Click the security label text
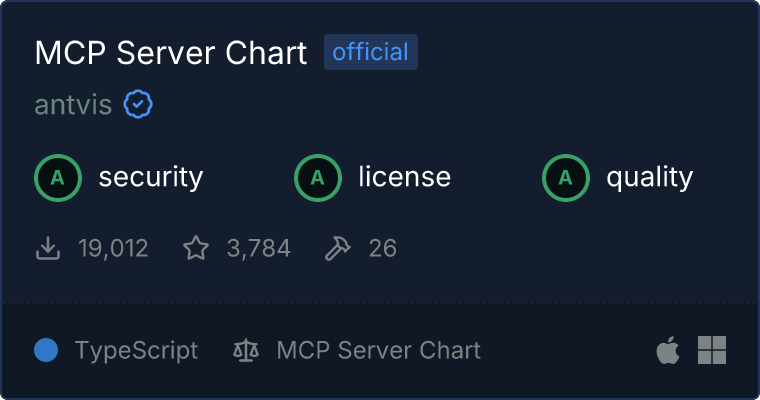Screen dimensions: 760x400 [x=151, y=177]
